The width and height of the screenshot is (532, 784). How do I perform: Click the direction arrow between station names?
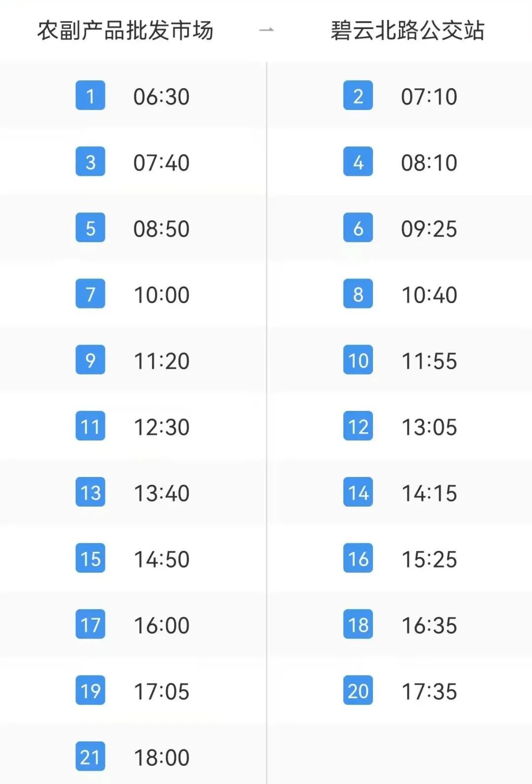pyautogui.click(x=266, y=30)
